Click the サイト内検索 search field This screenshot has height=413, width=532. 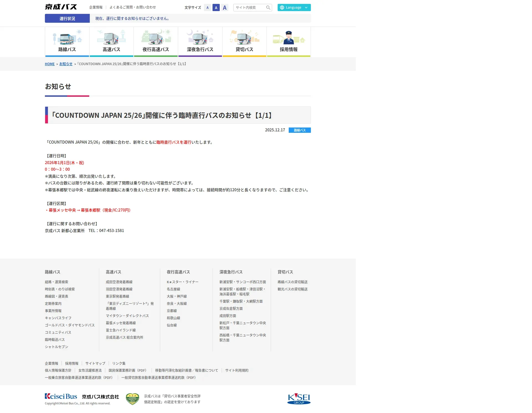click(x=249, y=8)
